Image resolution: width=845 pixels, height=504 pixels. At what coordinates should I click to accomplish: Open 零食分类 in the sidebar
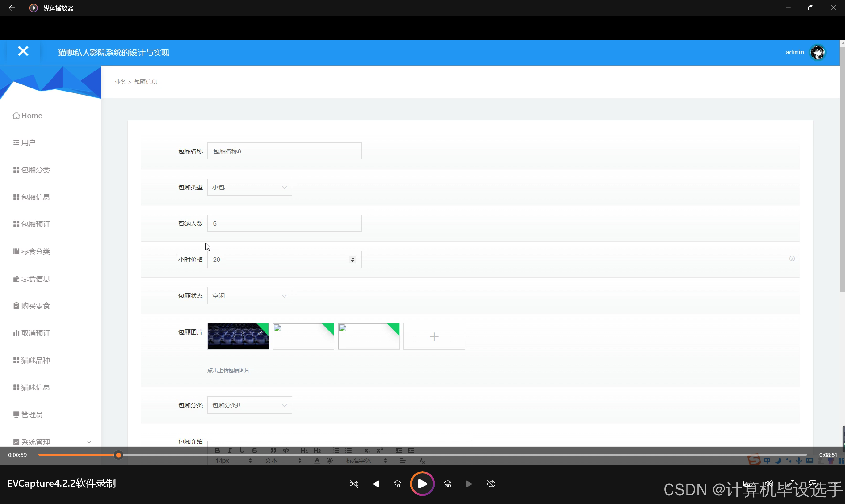point(32,251)
